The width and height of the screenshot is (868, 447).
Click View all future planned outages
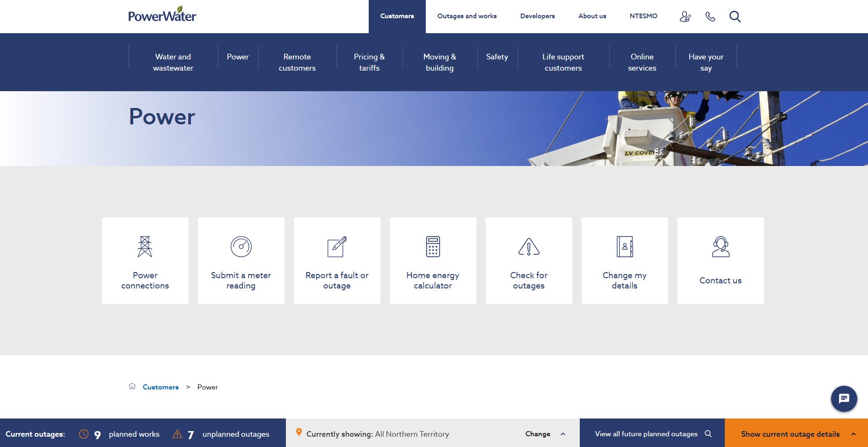(646, 434)
